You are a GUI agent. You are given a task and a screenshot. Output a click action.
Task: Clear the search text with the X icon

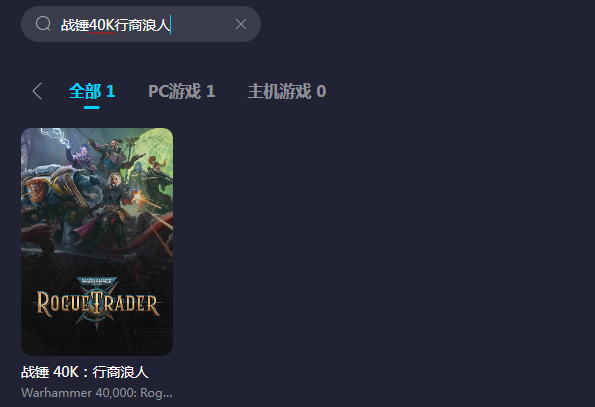(241, 24)
